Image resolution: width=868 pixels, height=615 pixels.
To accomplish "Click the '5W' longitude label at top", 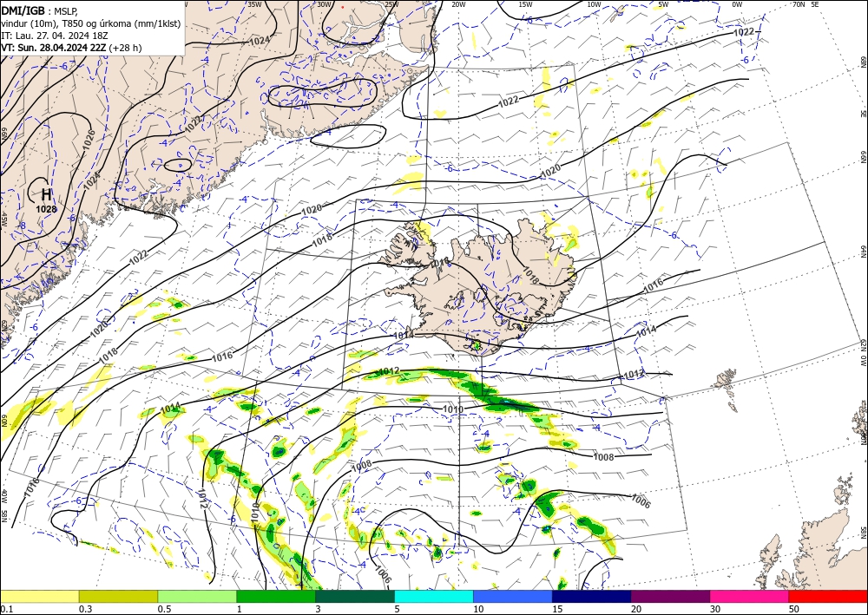I will click(663, 4).
